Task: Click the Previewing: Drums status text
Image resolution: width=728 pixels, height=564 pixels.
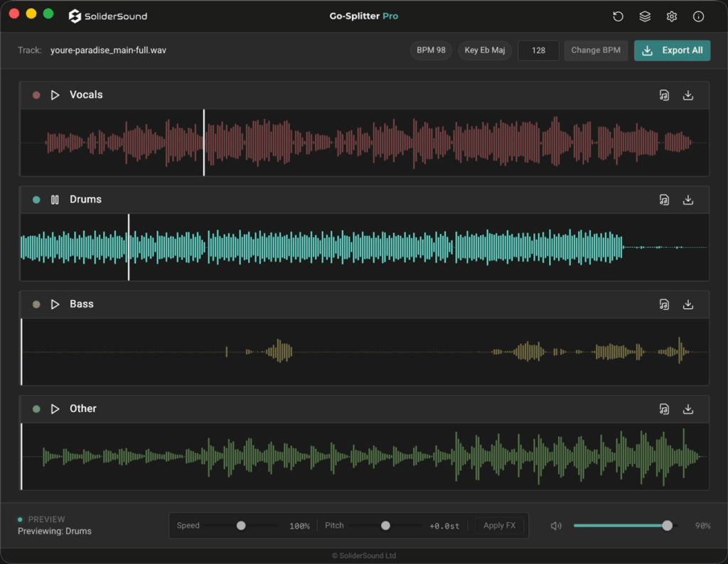Action: 55,531
